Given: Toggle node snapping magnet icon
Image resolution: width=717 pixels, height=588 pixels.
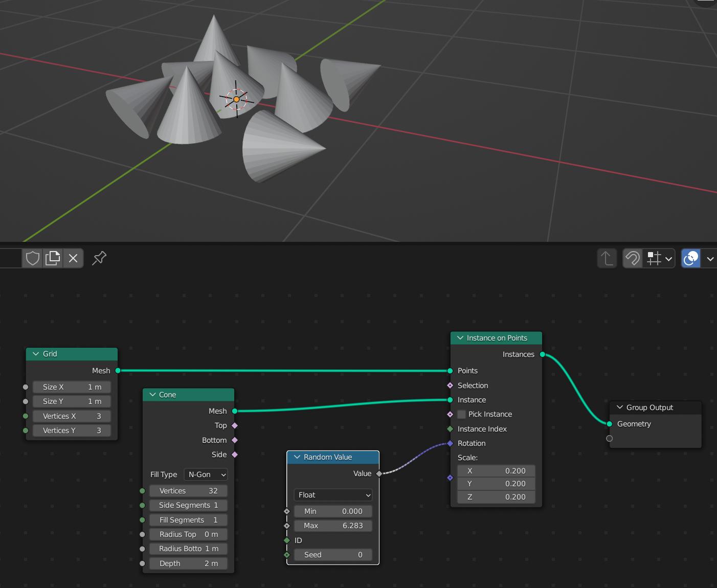Looking at the screenshot, I should pos(633,258).
